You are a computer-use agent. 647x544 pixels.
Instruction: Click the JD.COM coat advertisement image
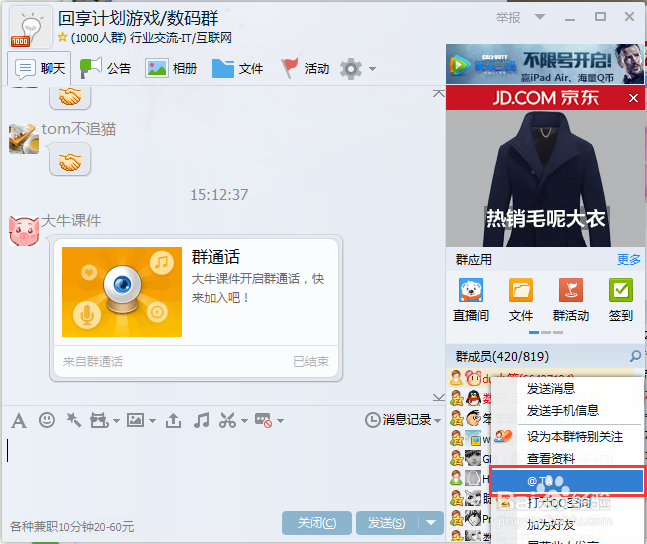pyautogui.click(x=545, y=178)
